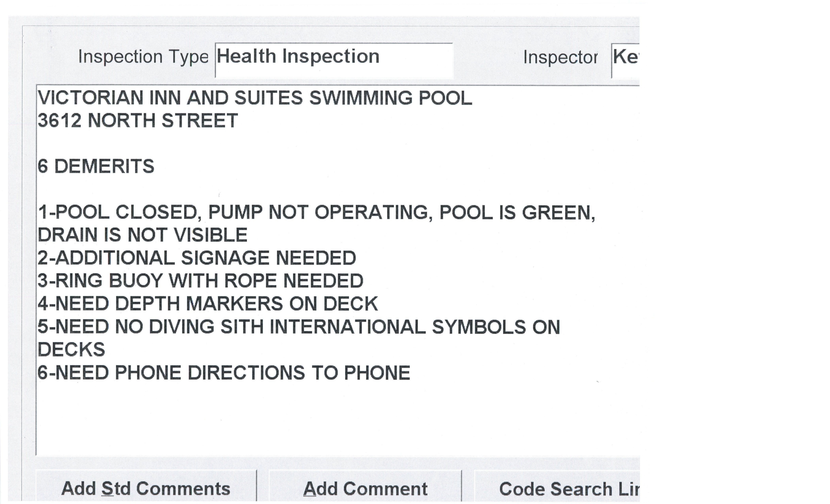Click the word GREEN in the comments

click(558, 213)
